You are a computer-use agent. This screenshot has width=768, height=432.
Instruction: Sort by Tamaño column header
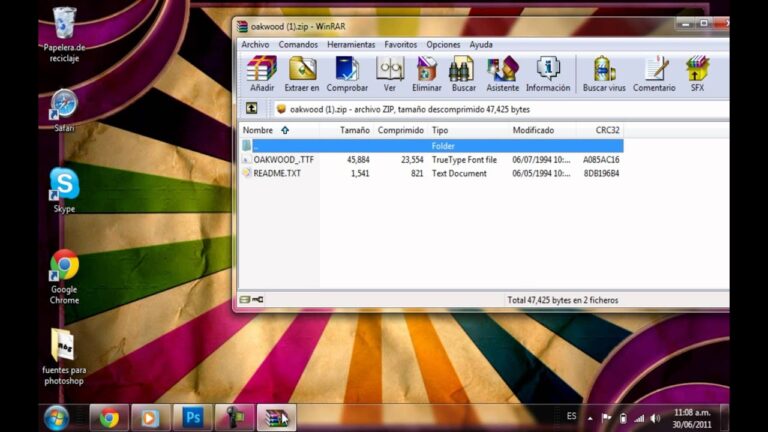pyautogui.click(x=354, y=130)
